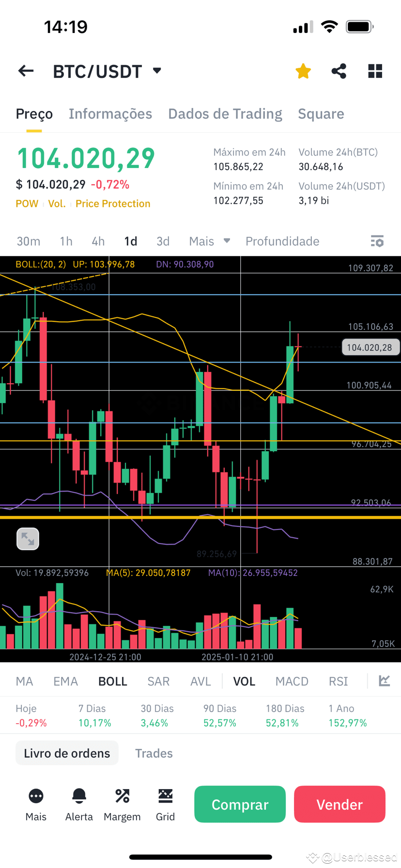Tap the share icon
The height and width of the screenshot is (868, 401).
pyautogui.click(x=339, y=71)
